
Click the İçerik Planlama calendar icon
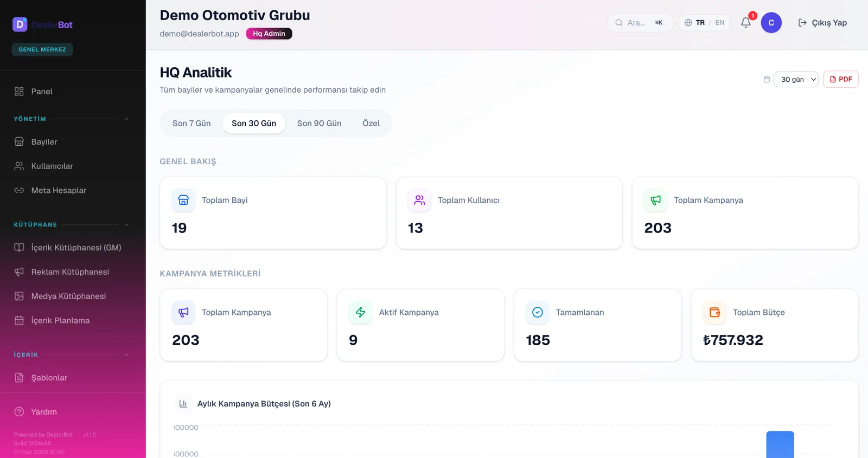(x=19, y=320)
